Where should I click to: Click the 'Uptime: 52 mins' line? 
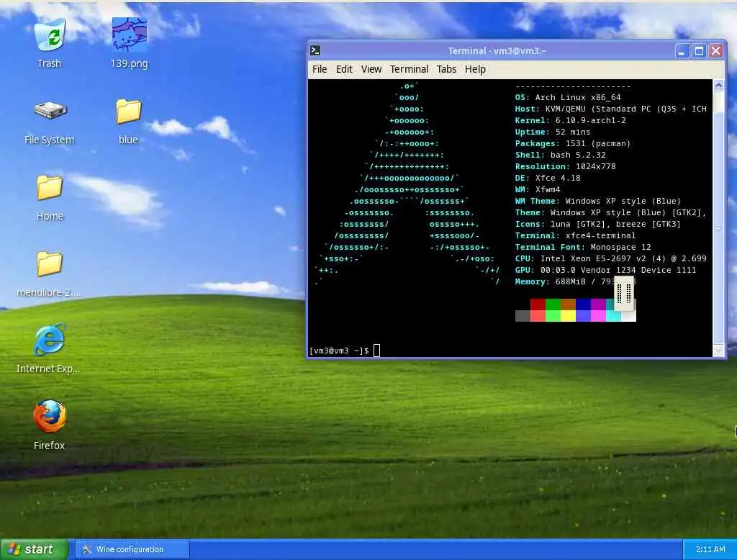point(552,132)
